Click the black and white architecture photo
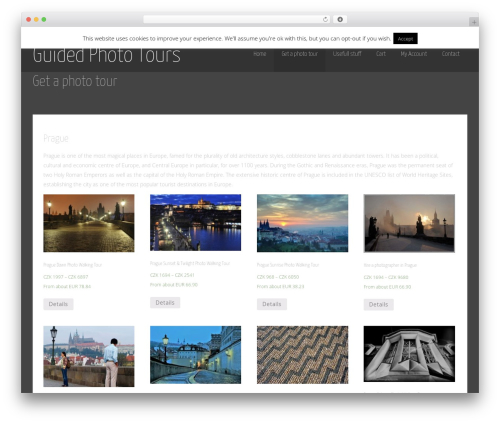 point(409,354)
